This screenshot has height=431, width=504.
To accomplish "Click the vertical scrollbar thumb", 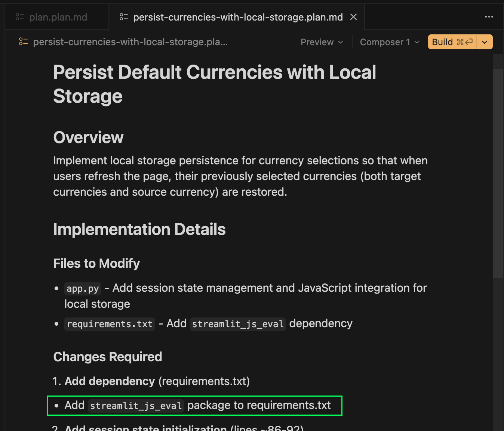I will [x=498, y=172].
